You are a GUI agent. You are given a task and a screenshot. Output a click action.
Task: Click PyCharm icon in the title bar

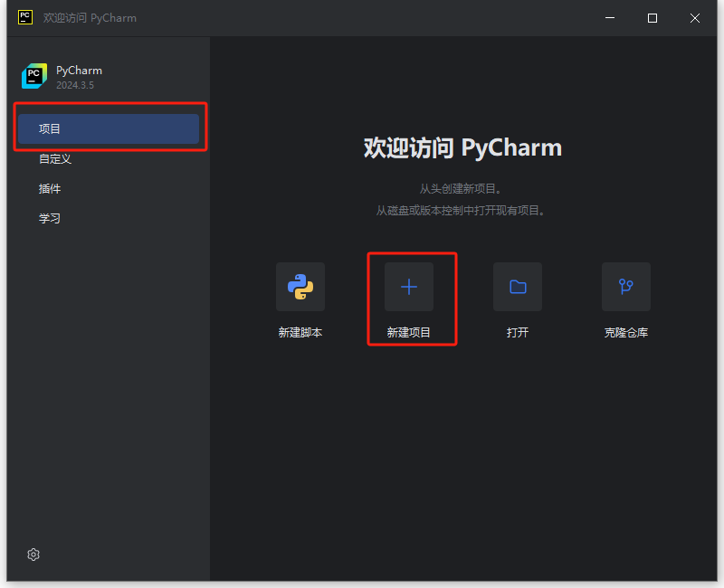click(x=25, y=17)
